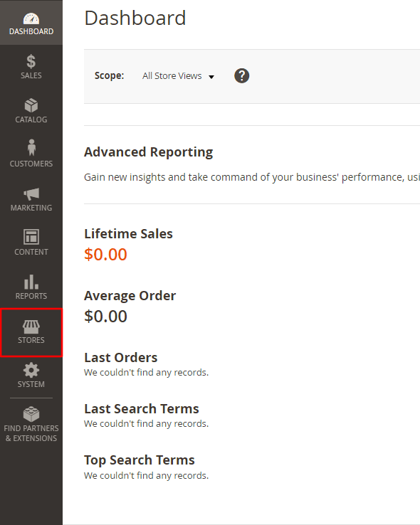Open the Stores storefront icon
Image resolution: width=420 pixels, height=525 pixels.
coord(31,327)
